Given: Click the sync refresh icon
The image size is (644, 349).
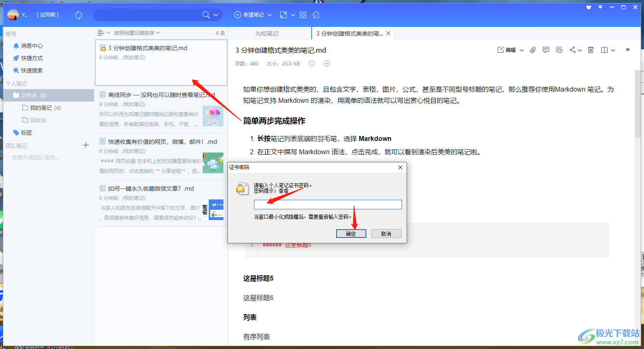Looking at the screenshot, I should 78,15.
